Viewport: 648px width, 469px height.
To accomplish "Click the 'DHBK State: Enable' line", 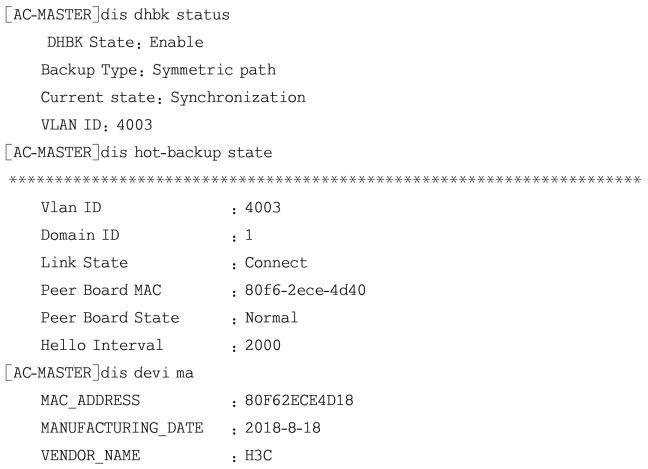I will coord(118,43).
